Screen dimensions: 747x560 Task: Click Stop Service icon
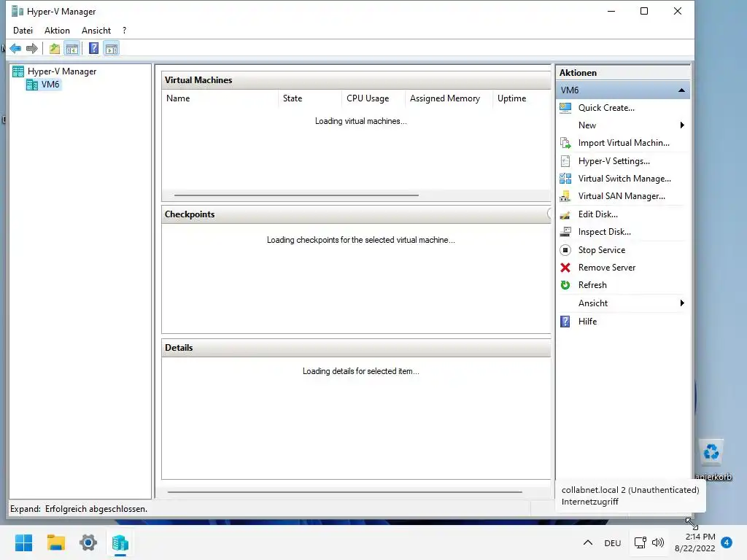coord(565,250)
